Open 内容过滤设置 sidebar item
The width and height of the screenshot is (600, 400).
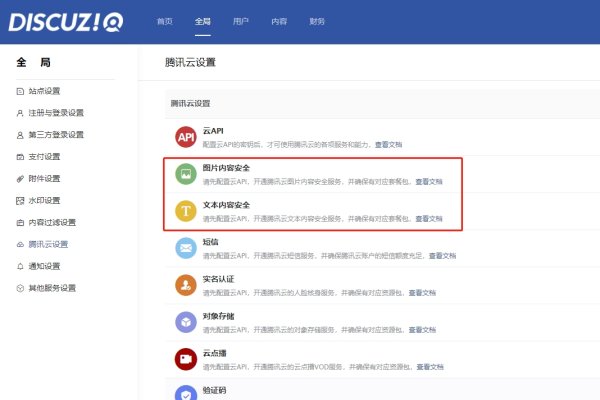click(52, 222)
